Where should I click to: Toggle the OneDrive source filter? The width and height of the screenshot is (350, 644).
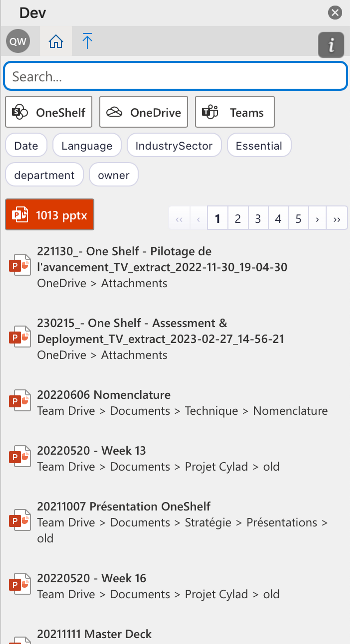pos(143,112)
